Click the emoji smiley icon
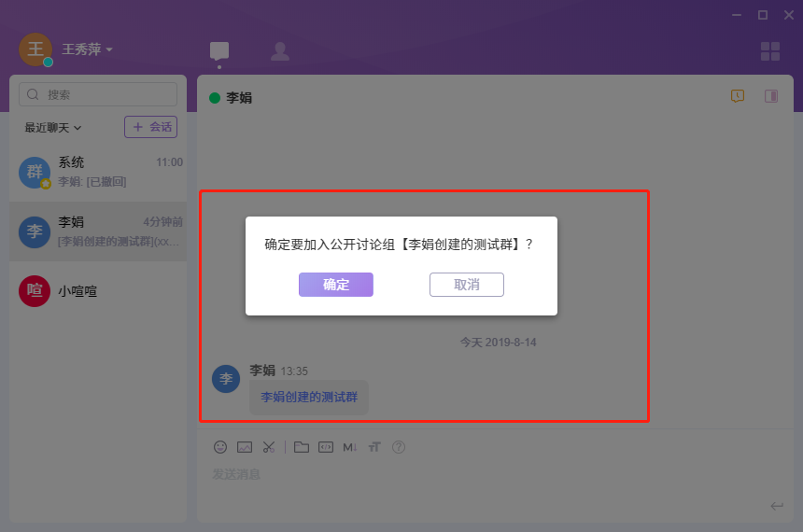This screenshot has width=803, height=532. (x=220, y=447)
